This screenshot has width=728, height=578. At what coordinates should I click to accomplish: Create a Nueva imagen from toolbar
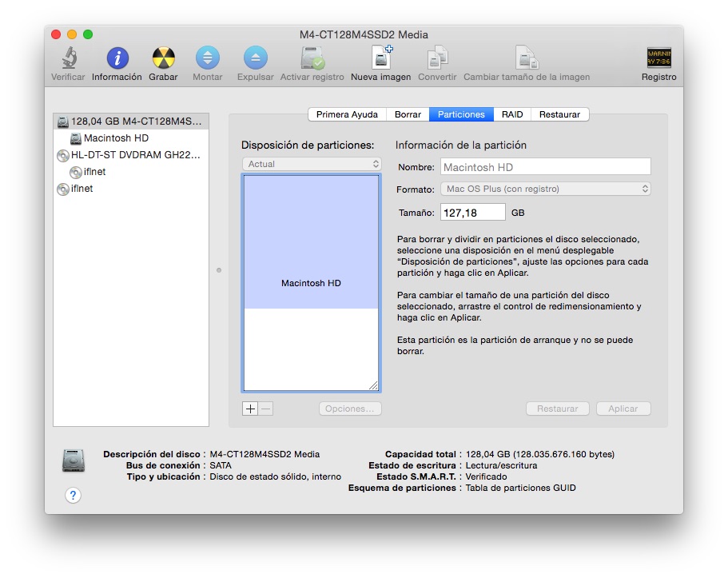click(x=381, y=59)
